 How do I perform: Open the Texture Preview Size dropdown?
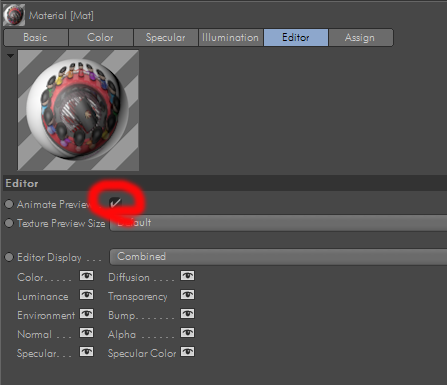click(x=278, y=223)
